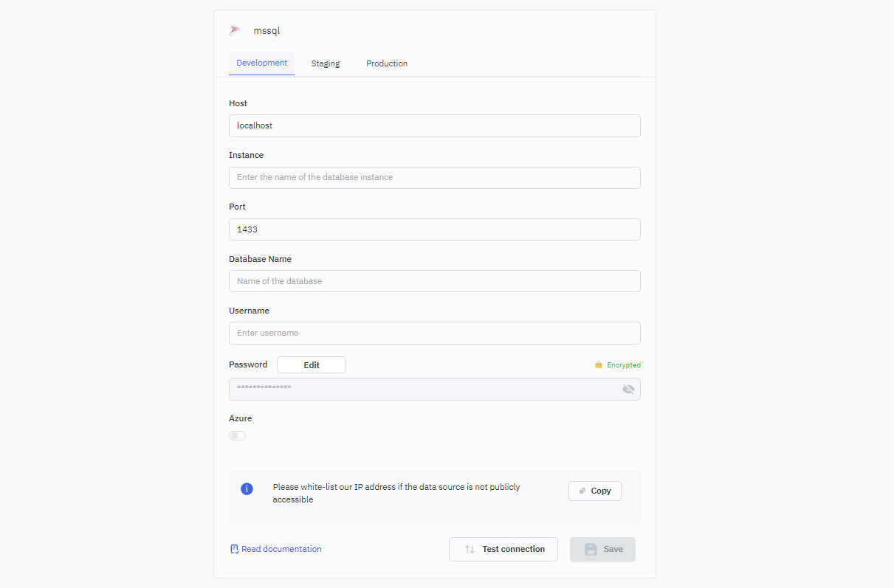Select the Port field showing 1433
Screen dimensions: 894x588
point(434,229)
